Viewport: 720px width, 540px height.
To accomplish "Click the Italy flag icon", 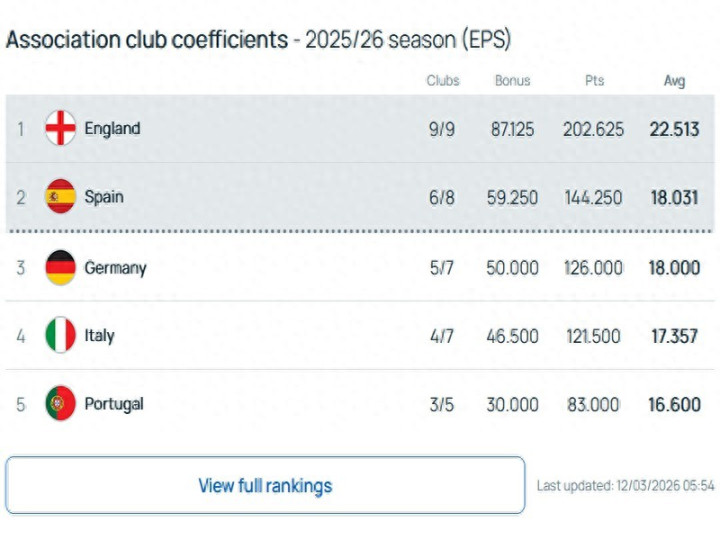I will pos(61,336).
